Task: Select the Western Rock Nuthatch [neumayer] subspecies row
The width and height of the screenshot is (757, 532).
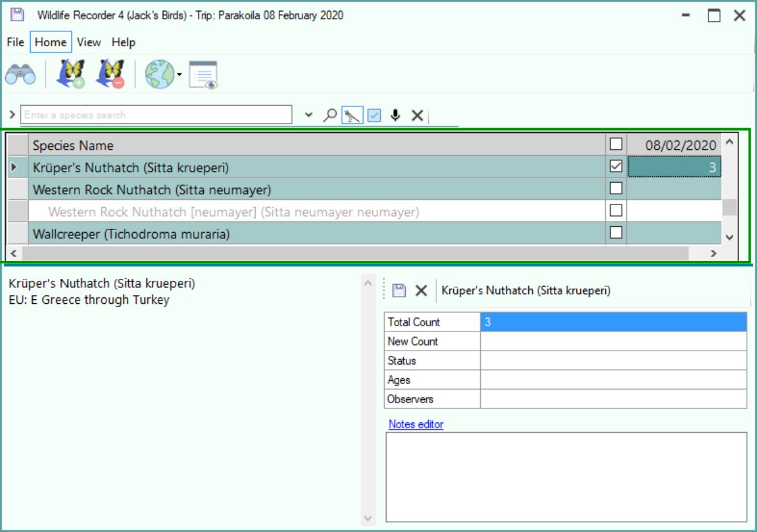Action: (x=317, y=212)
